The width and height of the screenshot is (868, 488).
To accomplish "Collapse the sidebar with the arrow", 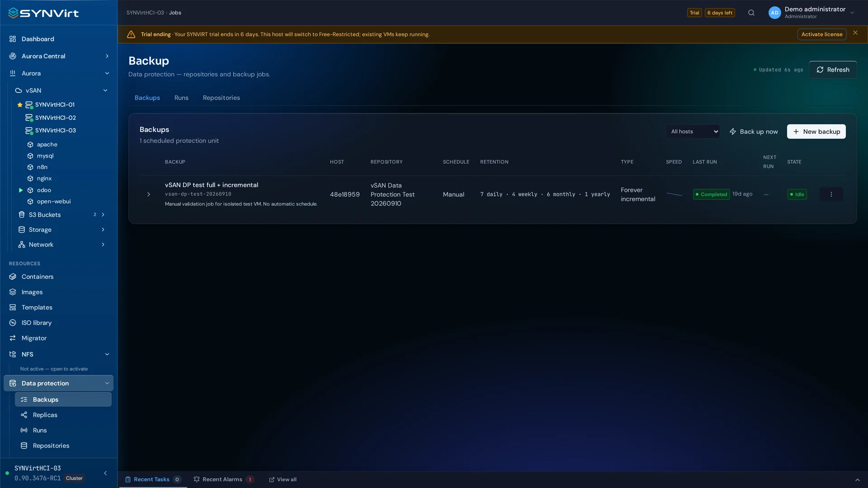I will coord(105,473).
